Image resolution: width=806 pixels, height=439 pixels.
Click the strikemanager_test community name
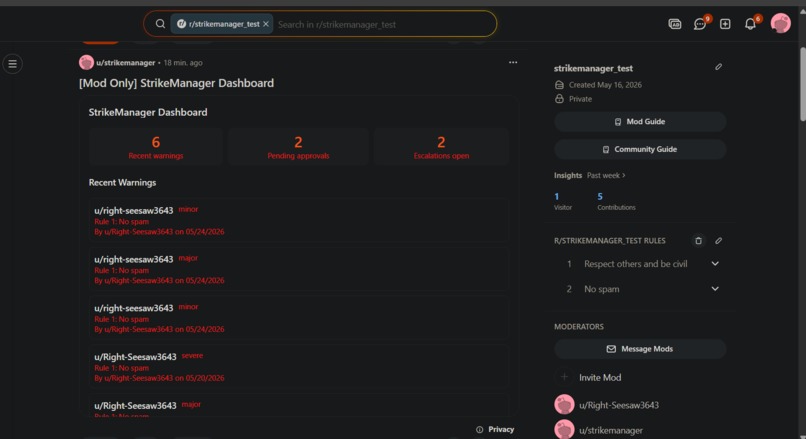593,68
